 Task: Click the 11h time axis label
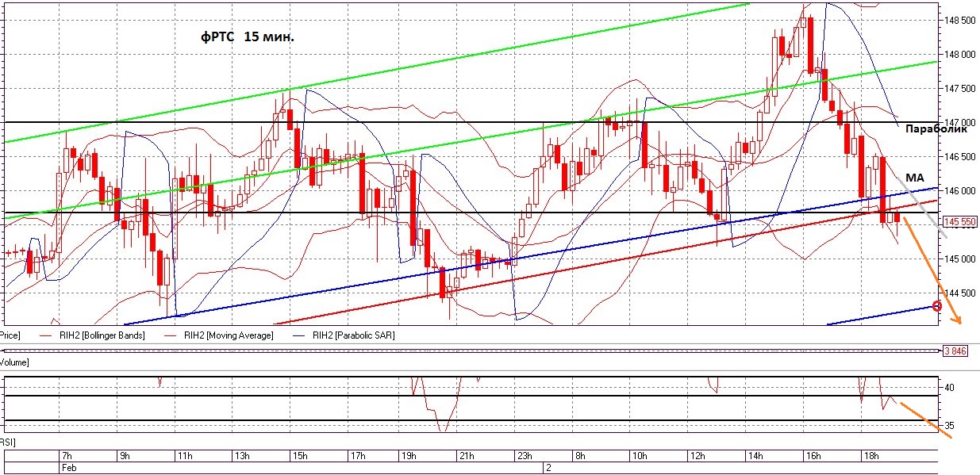[184, 456]
